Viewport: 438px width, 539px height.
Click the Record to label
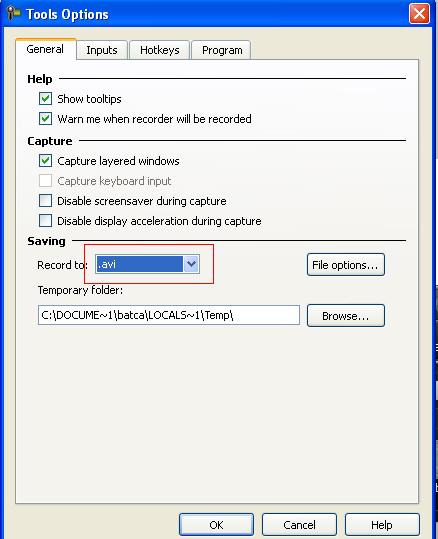[62, 265]
